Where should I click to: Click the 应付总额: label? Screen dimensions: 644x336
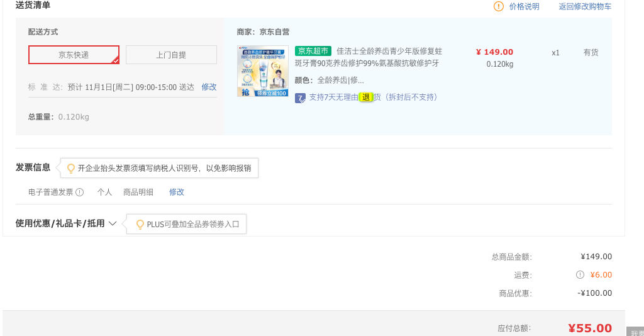coord(514,328)
